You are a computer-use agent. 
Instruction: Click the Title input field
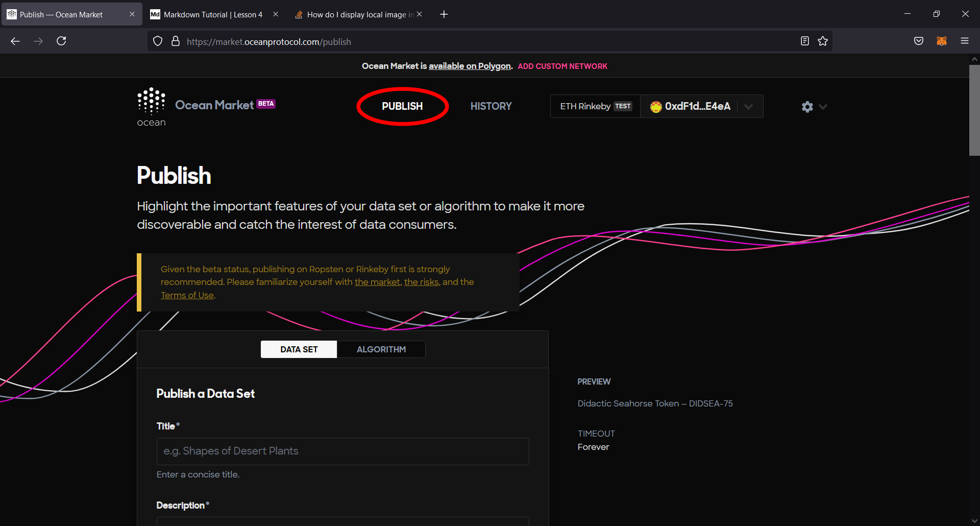(342, 451)
